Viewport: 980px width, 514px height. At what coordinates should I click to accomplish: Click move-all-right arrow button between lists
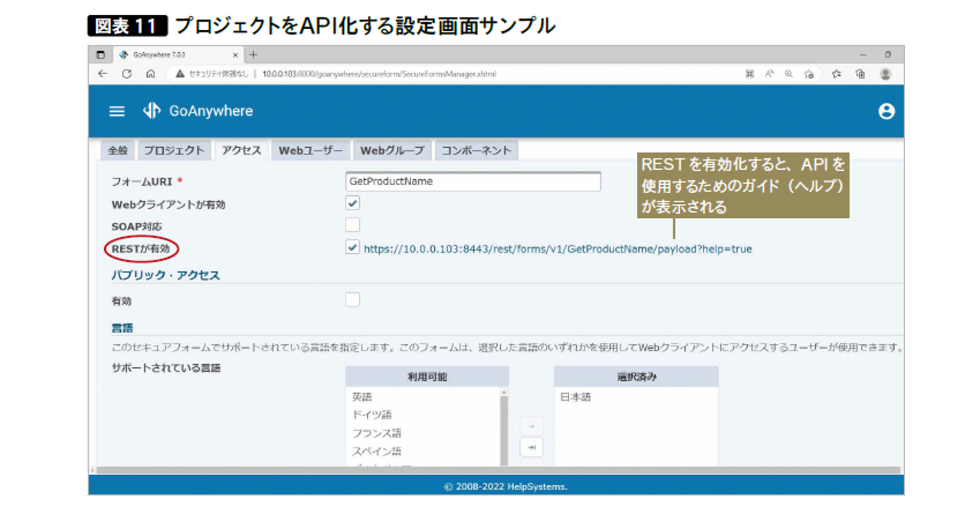pos(531,448)
